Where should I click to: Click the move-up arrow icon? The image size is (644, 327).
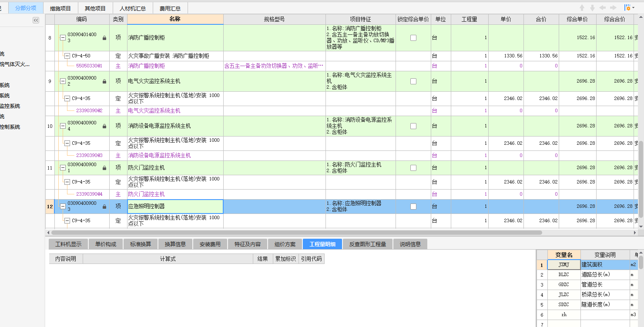click(x=582, y=8)
